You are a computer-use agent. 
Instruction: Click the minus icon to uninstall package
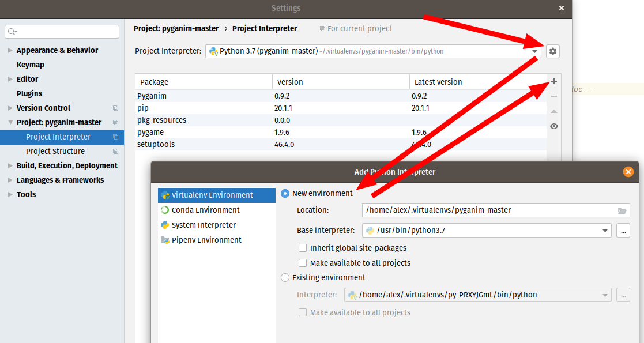point(554,96)
